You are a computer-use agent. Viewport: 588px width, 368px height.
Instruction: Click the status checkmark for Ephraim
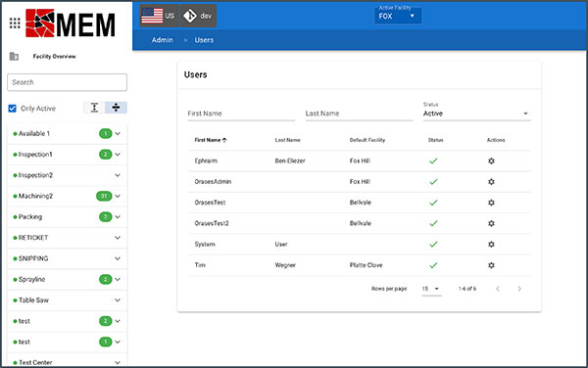coord(433,161)
